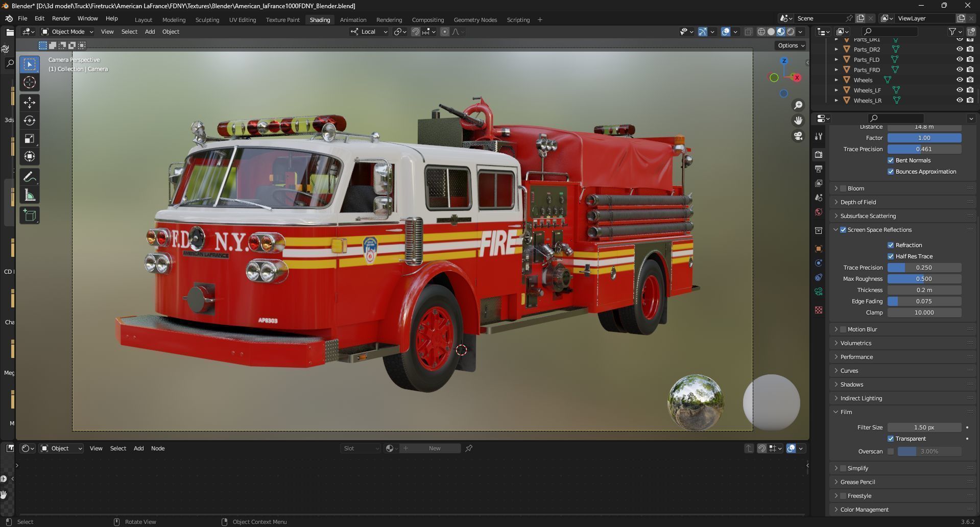Viewport: 980px width, 527px height.
Task: Toggle proportional editing in viewport header
Action: 445,32
